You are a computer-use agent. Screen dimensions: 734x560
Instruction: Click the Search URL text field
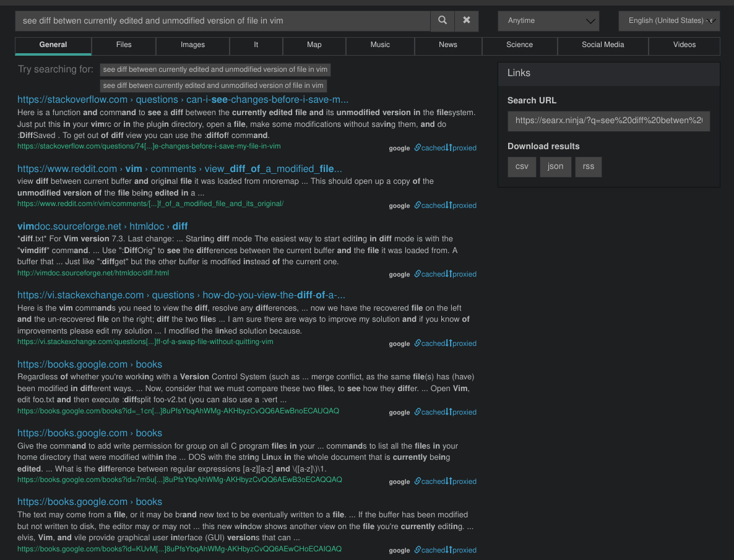pos(608,121)
